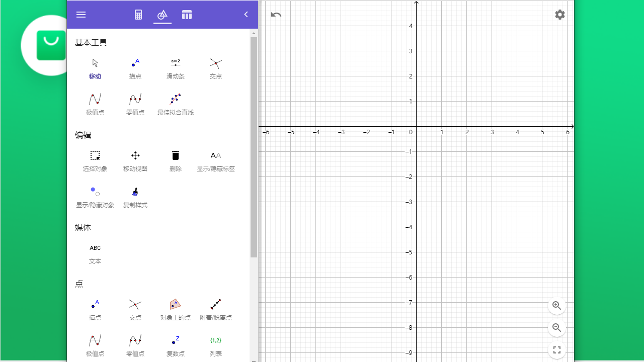Select the 交点 intersection tool
The width and height of the screenshot is (644, 362).
[x=215, y=68]
